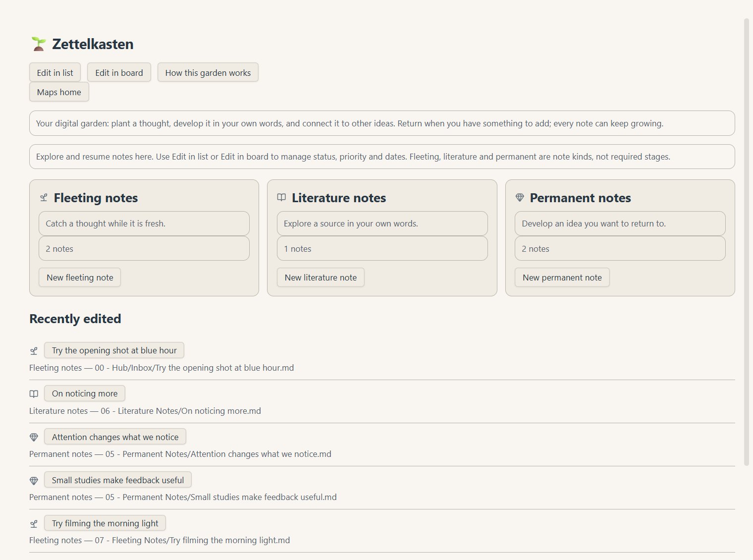
Task: Click path ending 'Small studies make feedback useful.md'
Action: [x=221, y=497]
